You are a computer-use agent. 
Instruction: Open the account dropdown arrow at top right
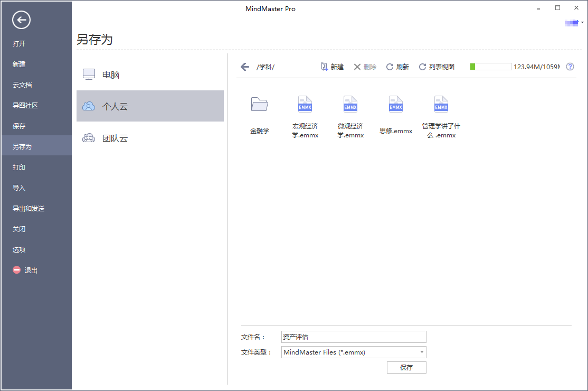[582, 23]
